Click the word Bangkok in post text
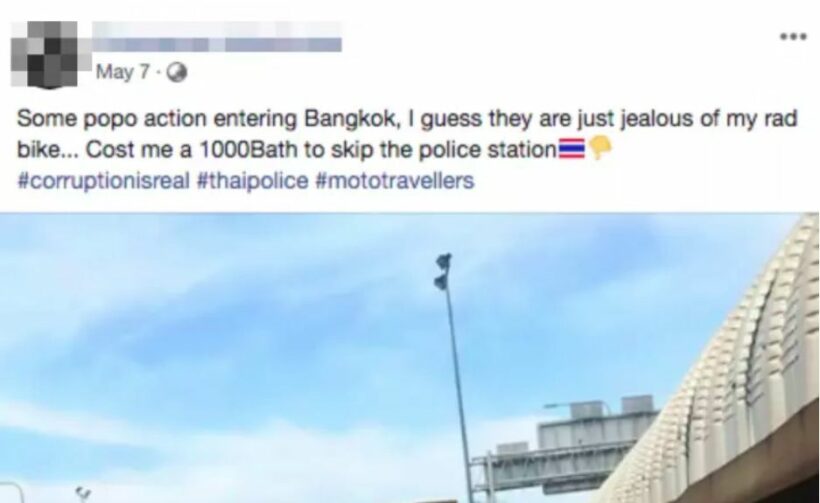The height and width of the screenshot is (503, 820). (x=350, y=119)
